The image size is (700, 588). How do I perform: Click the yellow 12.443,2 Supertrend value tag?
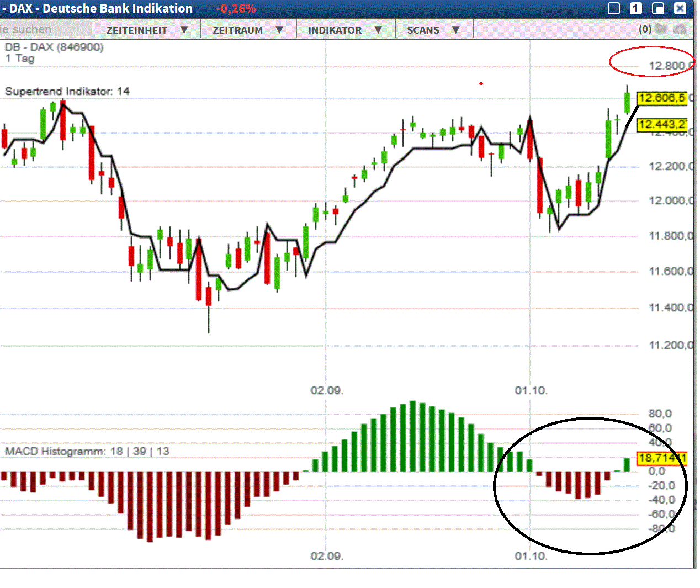tap(662, 125)
